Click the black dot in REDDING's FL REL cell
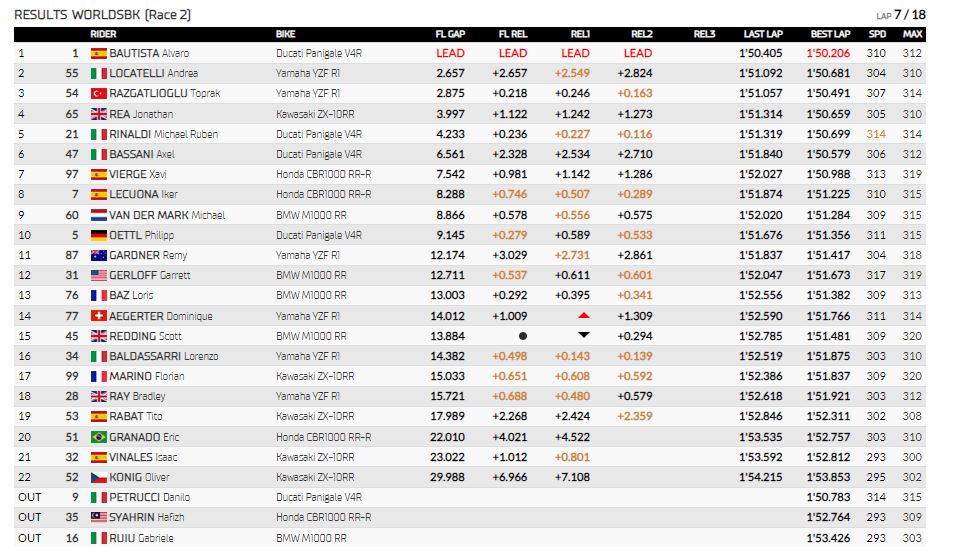This screenshot has width=958, height=555. click(522, 336)
